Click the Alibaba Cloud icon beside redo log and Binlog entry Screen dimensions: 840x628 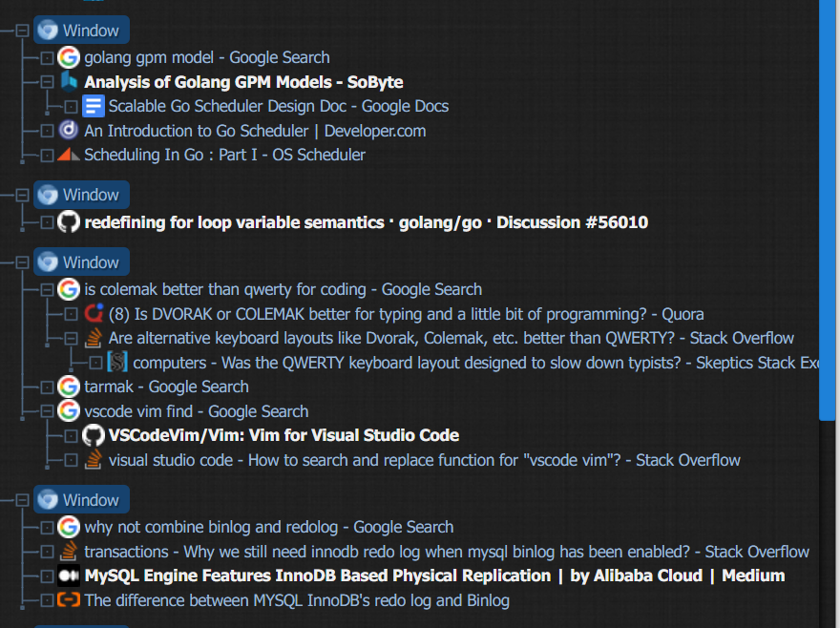point(69,599)
